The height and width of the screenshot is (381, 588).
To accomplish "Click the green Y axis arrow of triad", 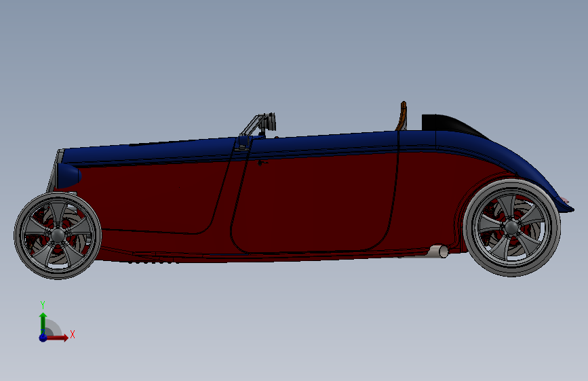I will coord(43,322).
